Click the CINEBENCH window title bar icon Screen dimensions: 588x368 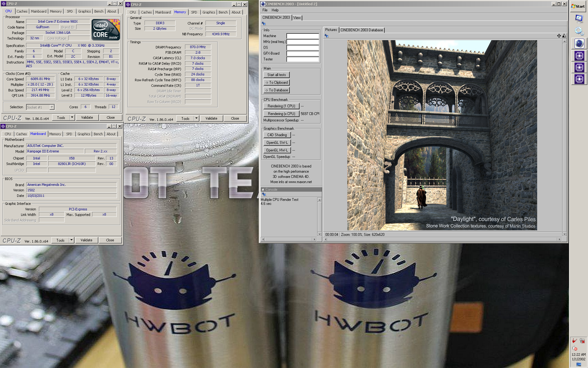point(263,4)
